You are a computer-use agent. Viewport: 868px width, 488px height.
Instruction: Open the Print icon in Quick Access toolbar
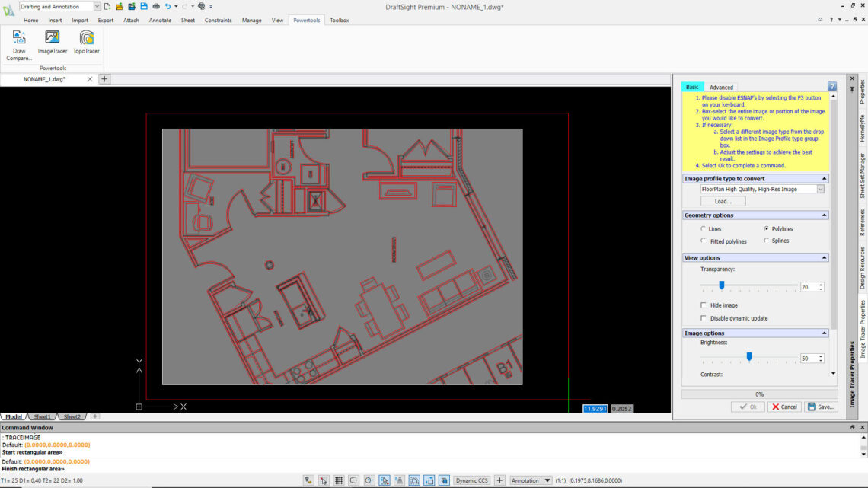[157, 7]
